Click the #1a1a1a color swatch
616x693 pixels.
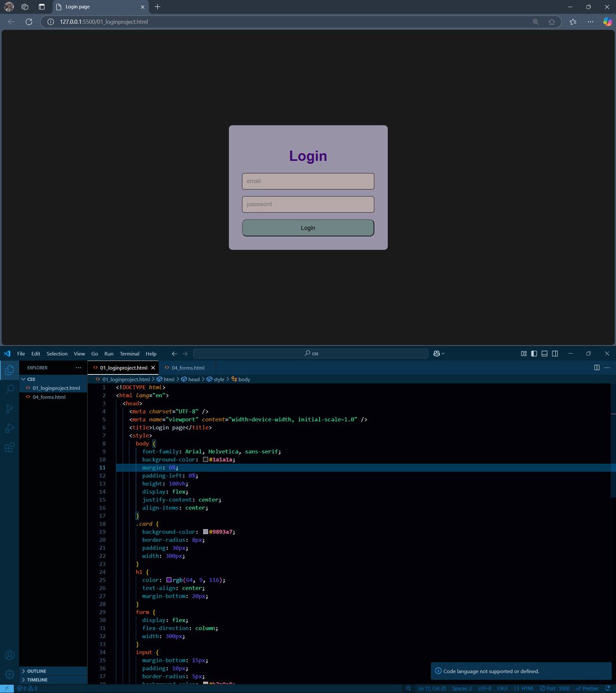(206, 460)
